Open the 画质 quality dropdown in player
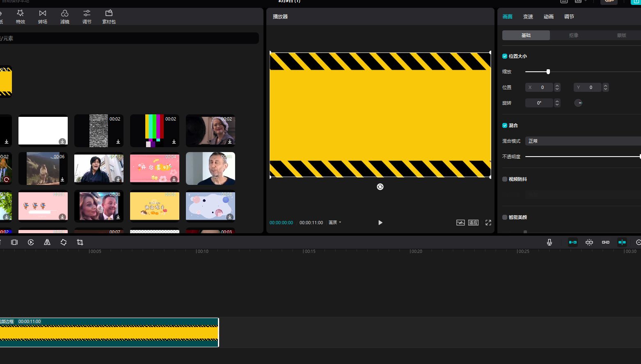The height and width of the screenshot is (364, 641). pyautogui.click(x=335, y=223)
